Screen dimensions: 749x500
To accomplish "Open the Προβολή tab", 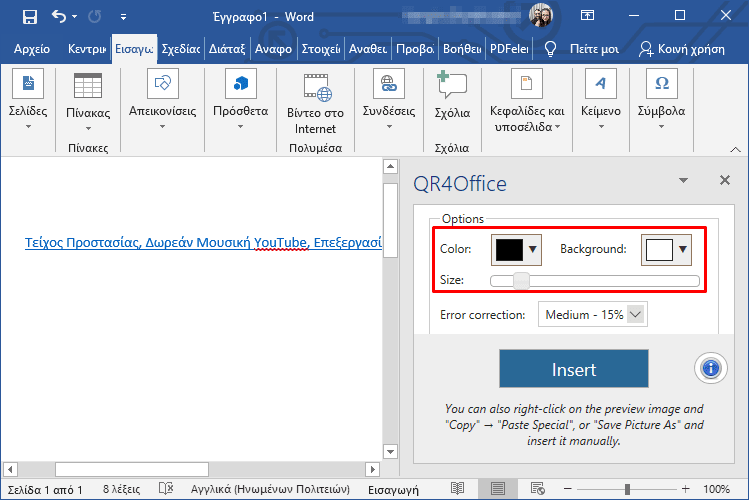I will (x=415, y=49).
